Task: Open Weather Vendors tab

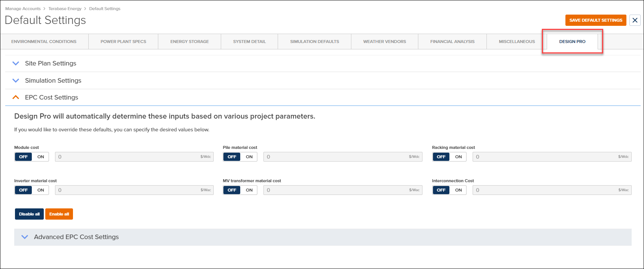Action: [x=384, y=42]
